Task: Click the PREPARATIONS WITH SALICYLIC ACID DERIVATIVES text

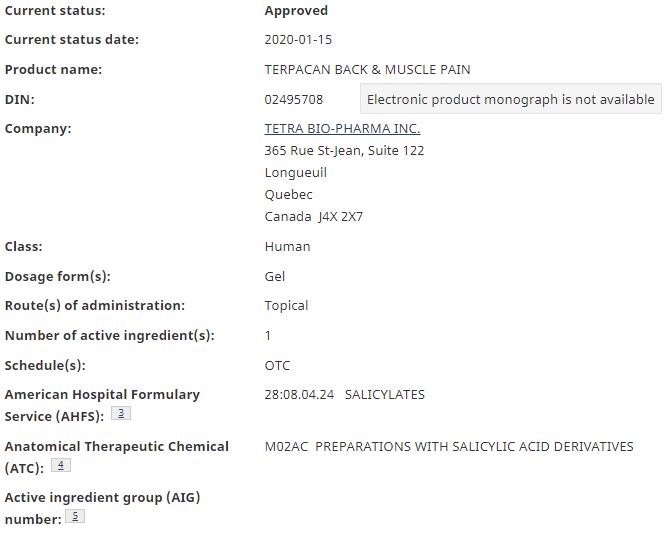Action: (474, 447)
